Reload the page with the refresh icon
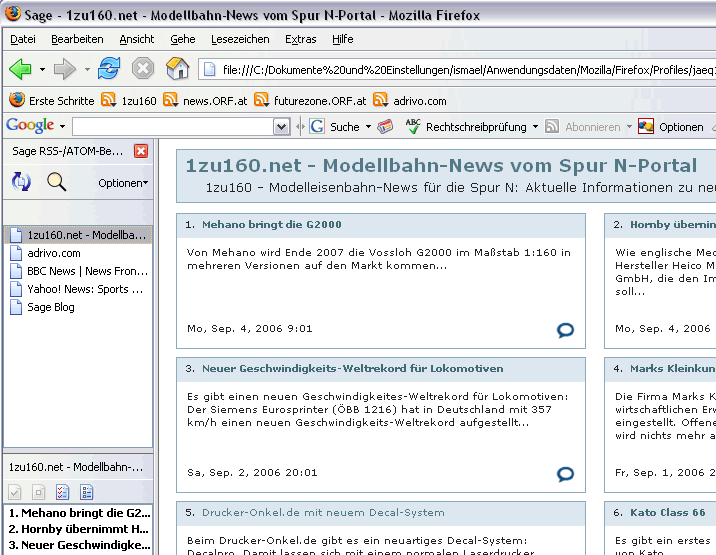 point(108,69)
